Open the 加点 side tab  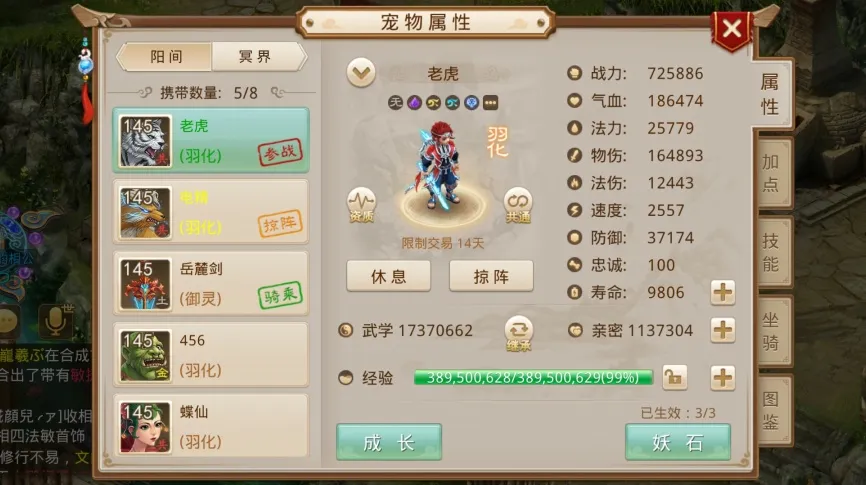[x=772, y=173]
